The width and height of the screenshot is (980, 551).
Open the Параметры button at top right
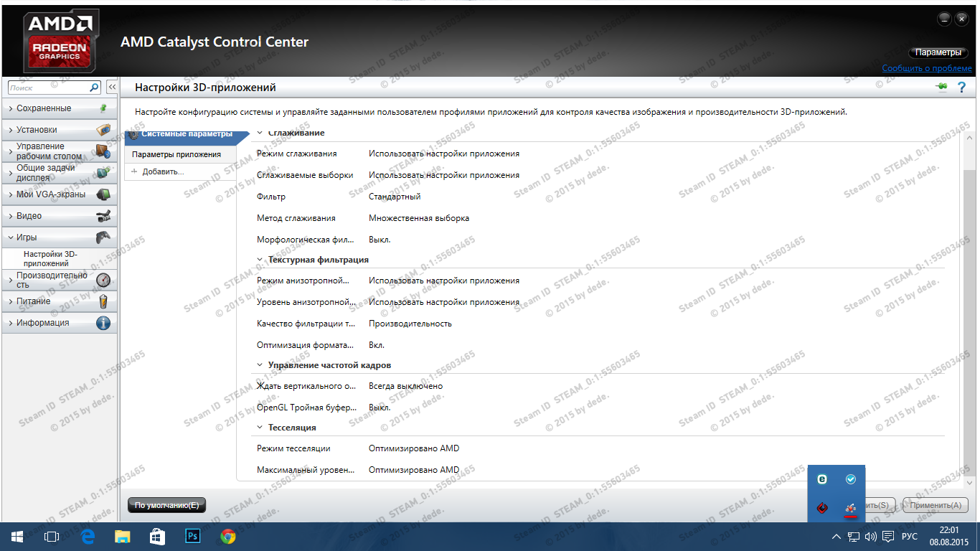coord(938,52)
